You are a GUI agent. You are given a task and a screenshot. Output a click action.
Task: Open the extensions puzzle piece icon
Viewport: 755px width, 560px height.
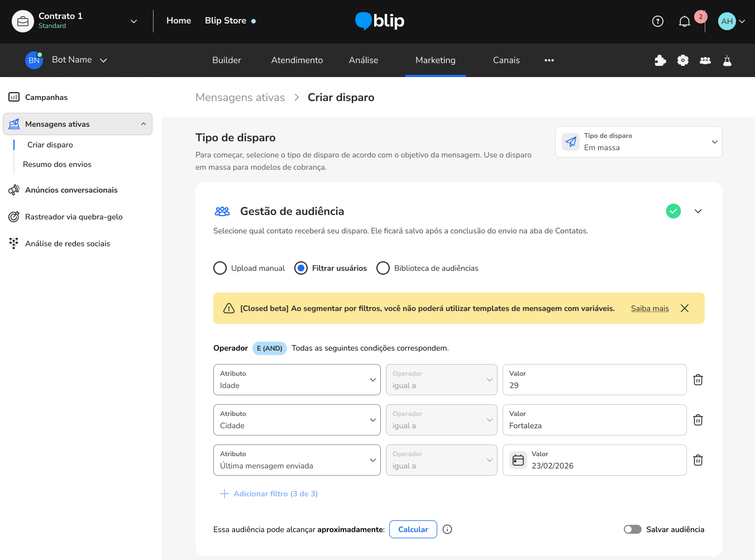pos(660,60)
